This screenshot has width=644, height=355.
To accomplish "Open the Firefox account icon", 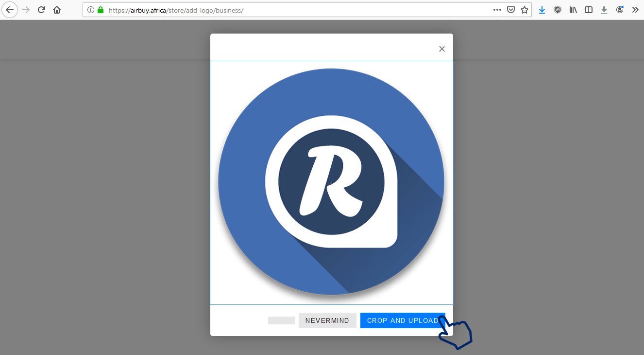I will pyautogui.click(x=620, y=10).
